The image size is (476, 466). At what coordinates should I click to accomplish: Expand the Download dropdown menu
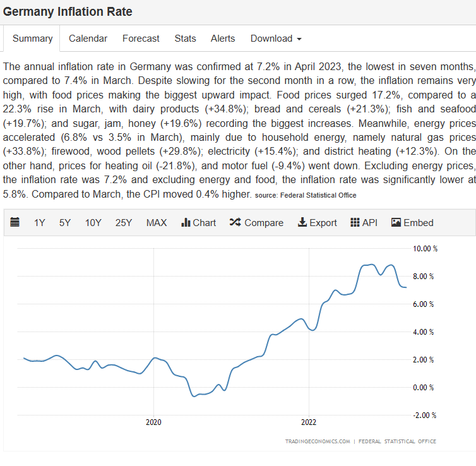tap(276, 39)
